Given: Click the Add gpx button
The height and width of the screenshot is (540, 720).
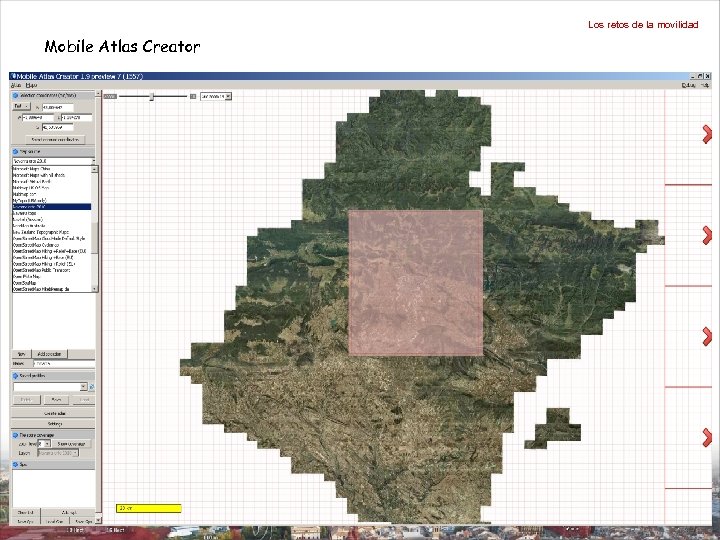Looking at the screenshot, I should point(68,512).
